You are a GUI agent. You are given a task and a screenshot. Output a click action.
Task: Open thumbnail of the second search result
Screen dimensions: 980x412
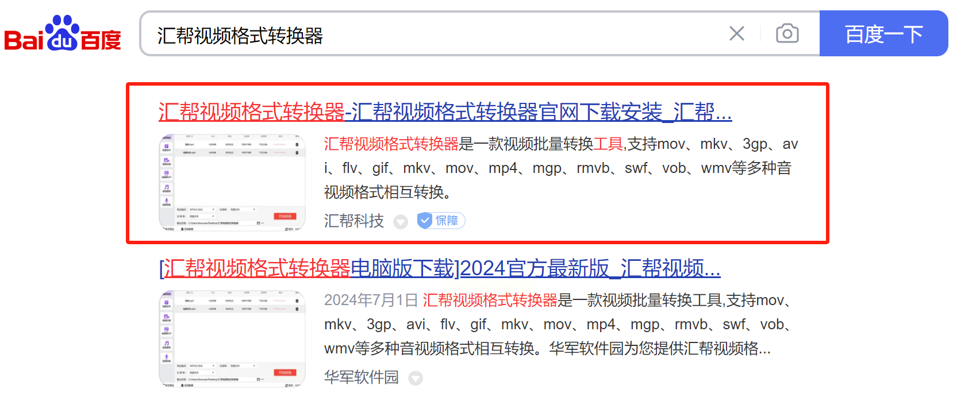click(232, 339)
